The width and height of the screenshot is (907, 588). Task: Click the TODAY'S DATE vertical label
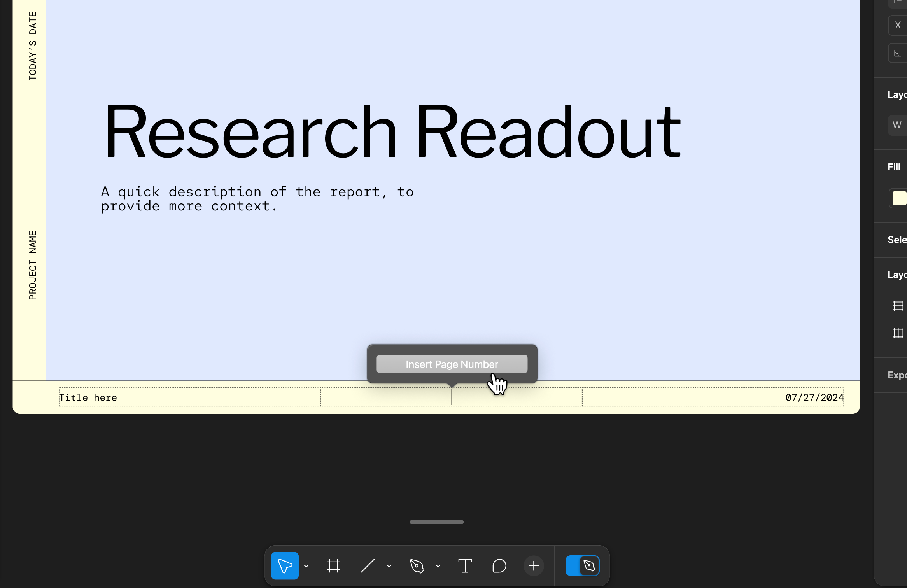(33, 46)
